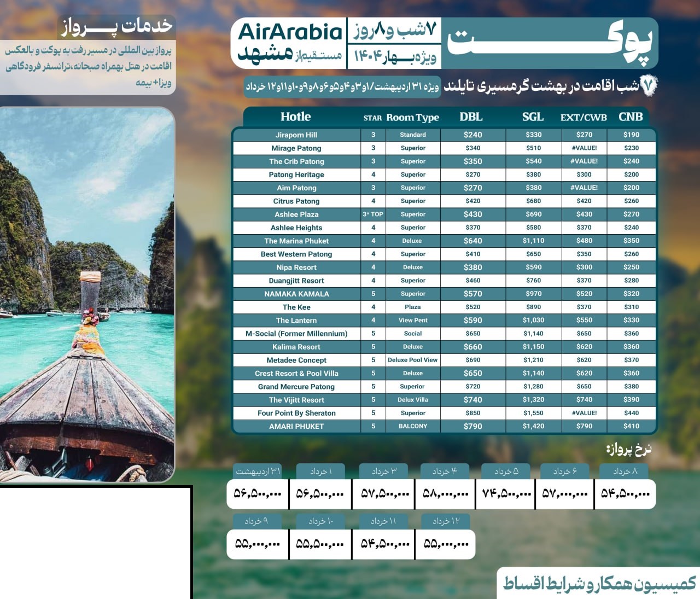Screen dimensions: 700x599
Task: Click the Mirage Patong hotel name
Action: point(296,148)
